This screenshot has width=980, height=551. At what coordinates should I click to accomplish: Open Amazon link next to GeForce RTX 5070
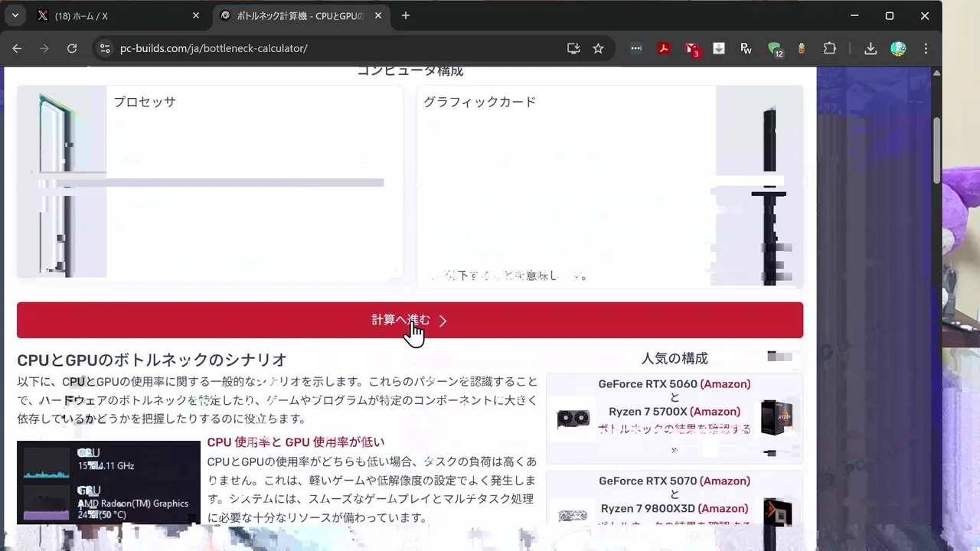(725, 481)
